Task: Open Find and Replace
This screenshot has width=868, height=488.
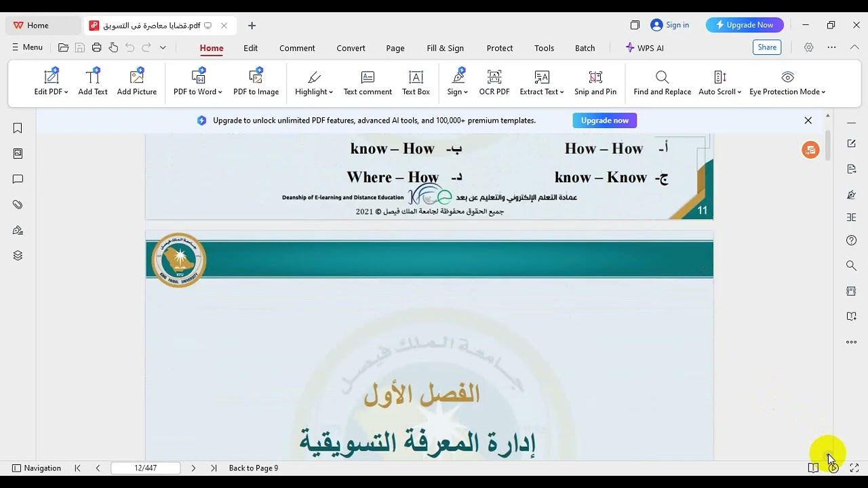Action: click(x=662, y=83)
